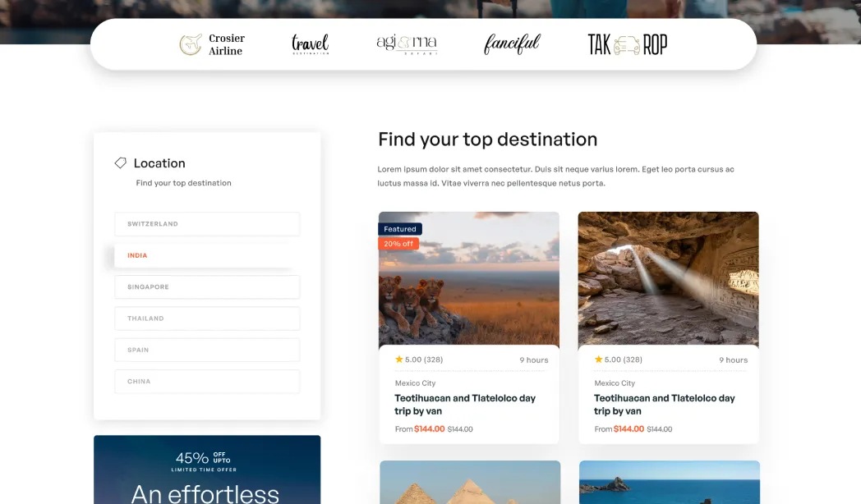
Task: Click the Featured badge on lions card
Action: pos(400,229)
